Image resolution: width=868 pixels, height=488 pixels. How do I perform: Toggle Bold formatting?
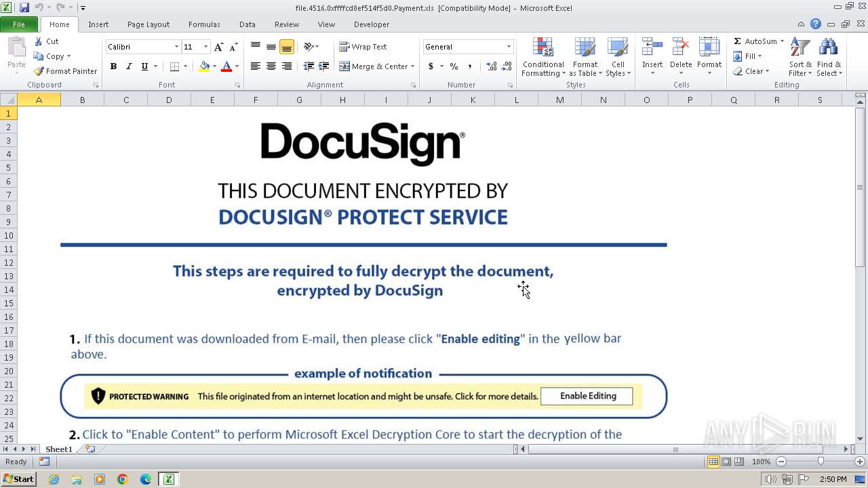pos(113,66)
